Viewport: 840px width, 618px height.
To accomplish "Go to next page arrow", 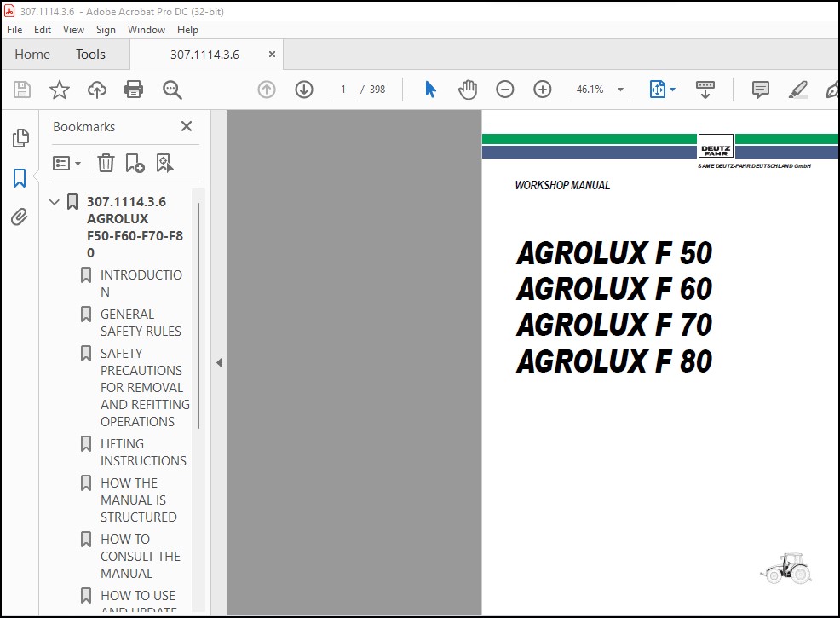I will click(304, 90).
